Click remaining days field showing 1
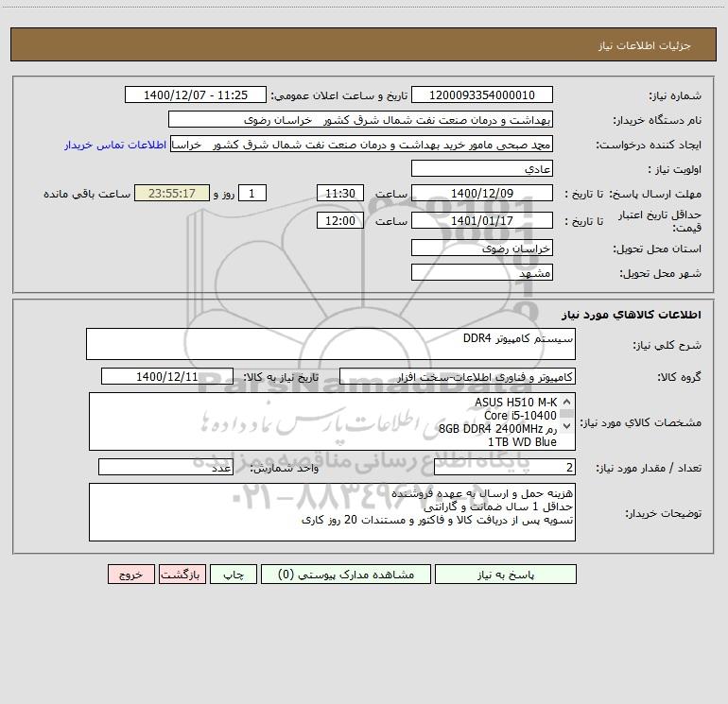This screenshot has width=728, height=704. click(252, 193)
